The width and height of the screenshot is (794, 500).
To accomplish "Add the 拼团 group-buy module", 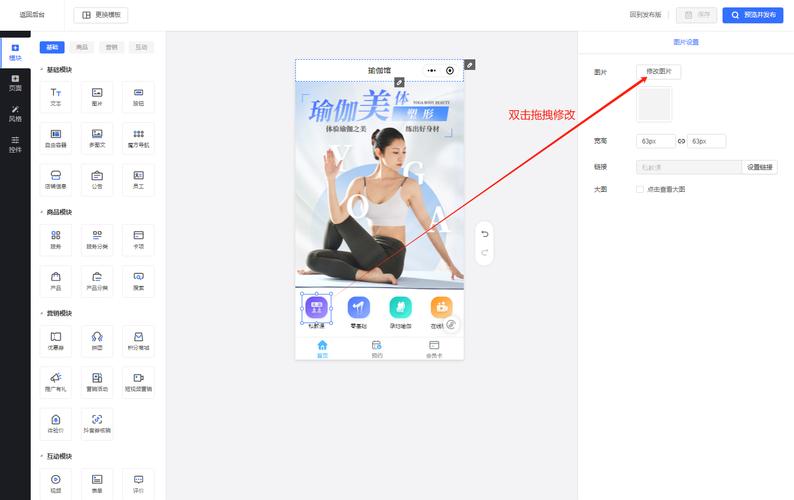I will point(97,341).
